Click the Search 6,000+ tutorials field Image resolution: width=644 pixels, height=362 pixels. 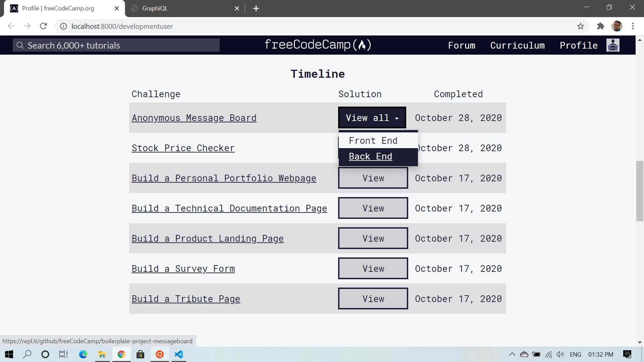tap(116, 45)
